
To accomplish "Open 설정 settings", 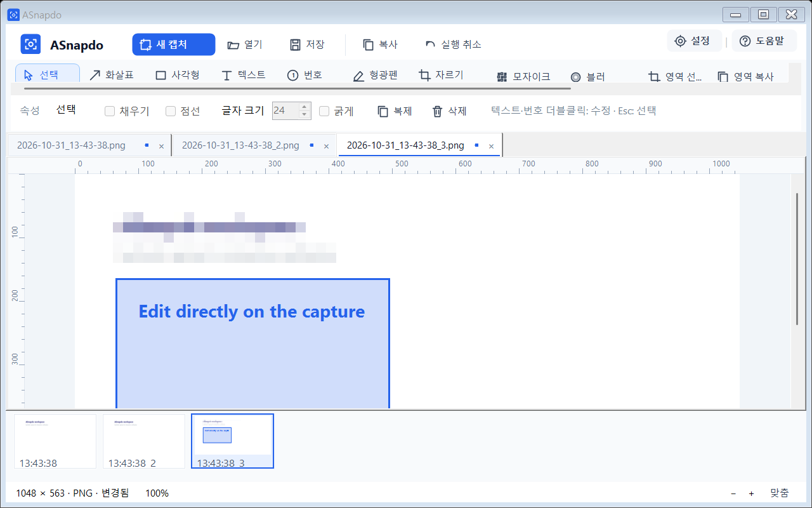I will click(694, 41).
